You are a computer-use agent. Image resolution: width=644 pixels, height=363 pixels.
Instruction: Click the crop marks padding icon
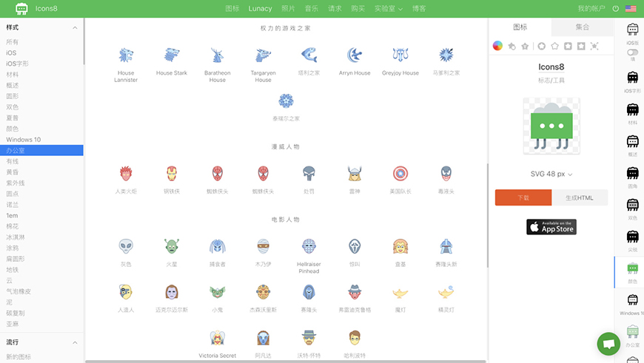(594, 46)
